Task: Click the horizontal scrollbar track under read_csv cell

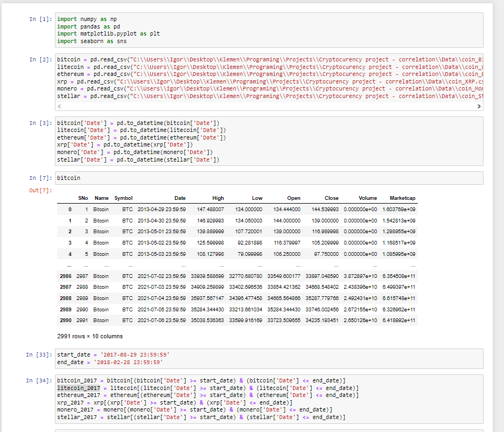Action: [264, 107]
